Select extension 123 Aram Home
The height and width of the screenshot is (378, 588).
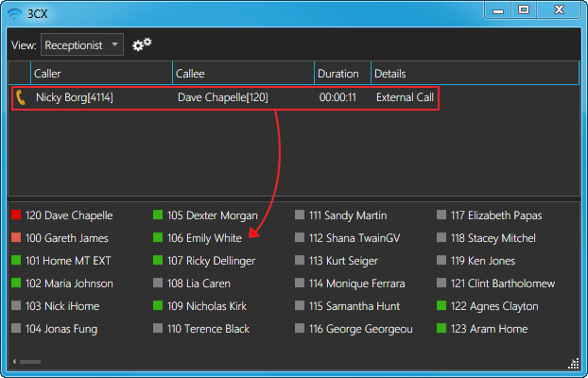pos(483,329)
